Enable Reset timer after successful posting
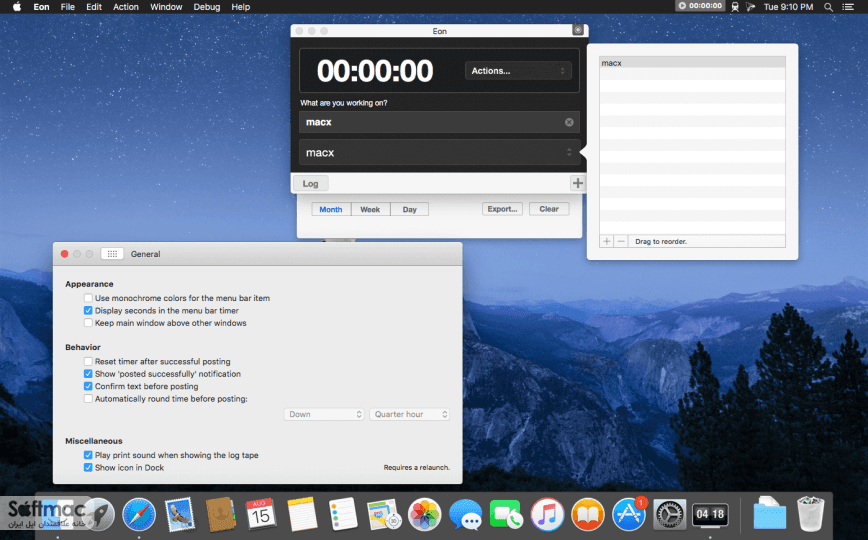868x540 pixels. pyautogui.click(x=88, y=361)
